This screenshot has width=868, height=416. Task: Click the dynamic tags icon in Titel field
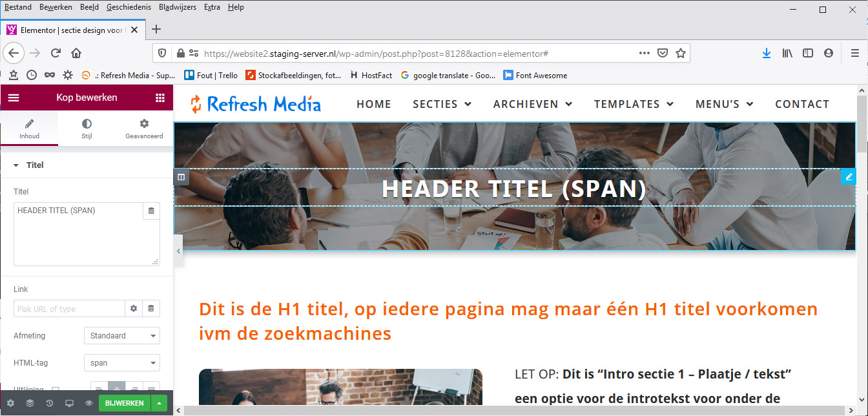(x=151, y=211)
